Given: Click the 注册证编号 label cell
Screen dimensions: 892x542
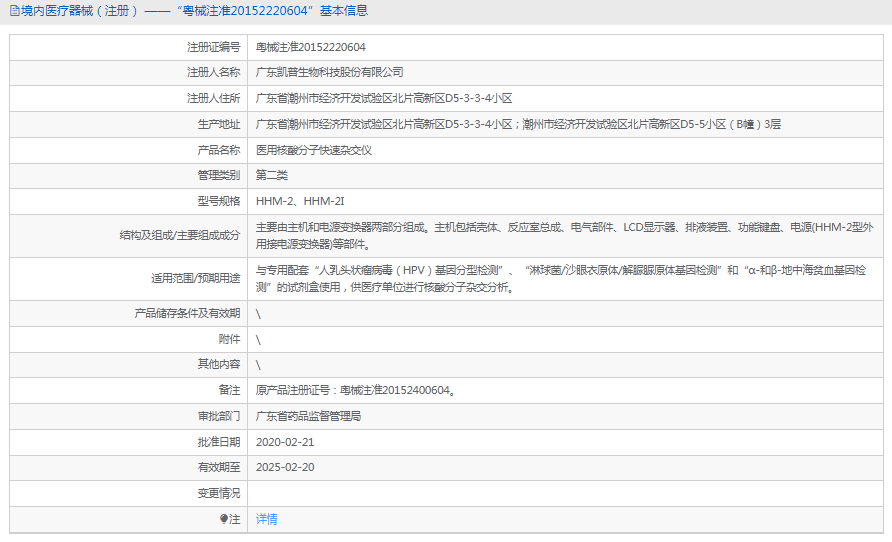Looking at the screenshot, I should click(x=213, y=47).
